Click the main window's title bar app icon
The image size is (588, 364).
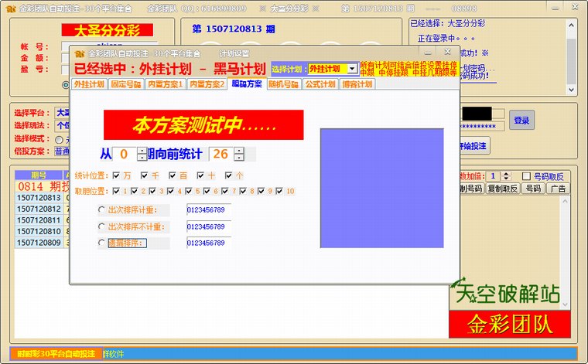click(9, 9)
